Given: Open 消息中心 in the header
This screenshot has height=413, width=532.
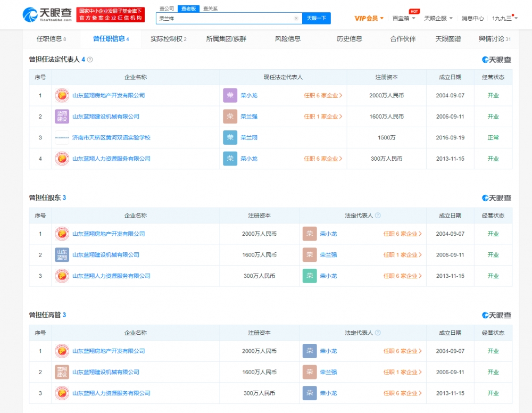Looking at the screenshot, I should click(472, 18).
